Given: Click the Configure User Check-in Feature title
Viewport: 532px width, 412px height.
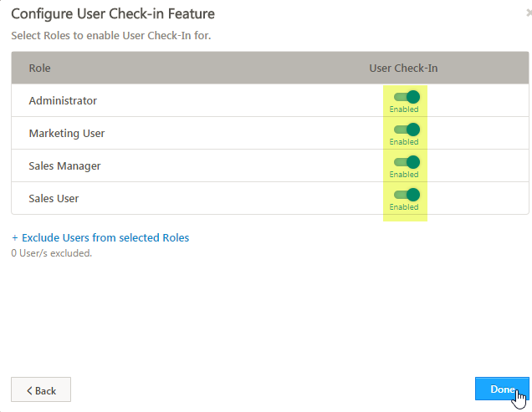Looking at the screenshot, I should [x=113, y=13].
